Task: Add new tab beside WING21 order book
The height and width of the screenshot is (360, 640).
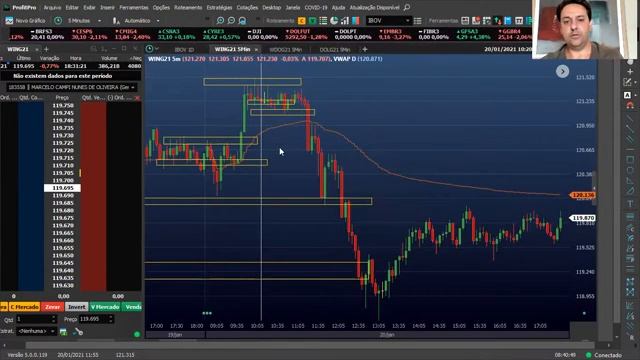Action: [x=46, y=49]
